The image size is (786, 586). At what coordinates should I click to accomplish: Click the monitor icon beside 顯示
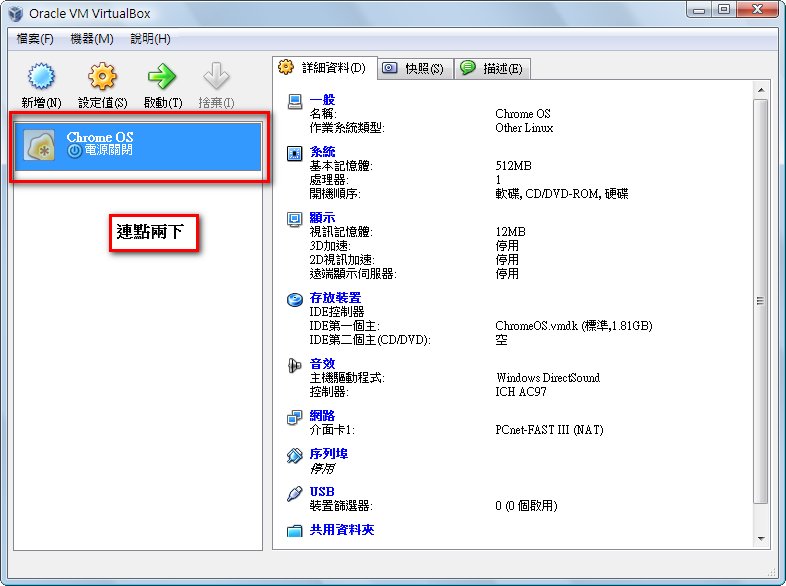pos(295,219)
